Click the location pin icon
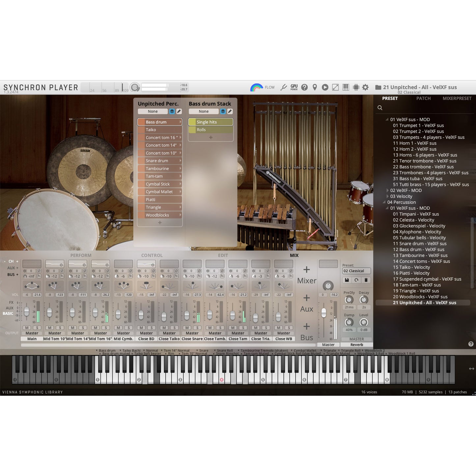 pos(315,87)
